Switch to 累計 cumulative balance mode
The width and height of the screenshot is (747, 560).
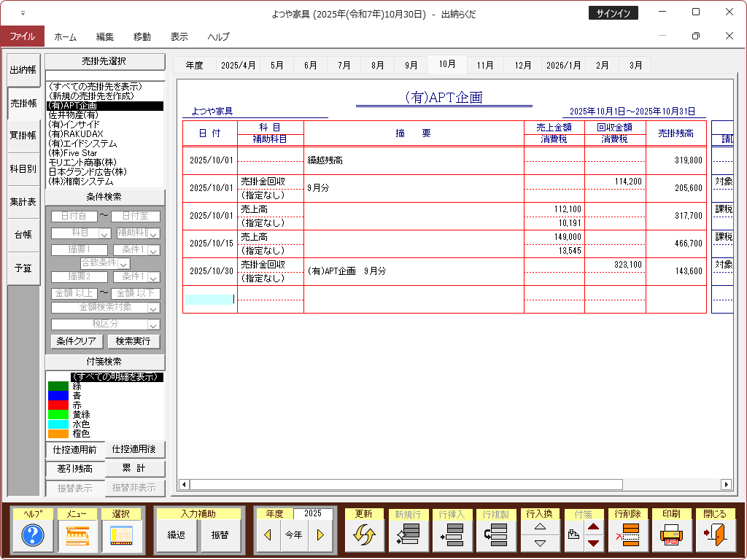(x=135, y=468)
